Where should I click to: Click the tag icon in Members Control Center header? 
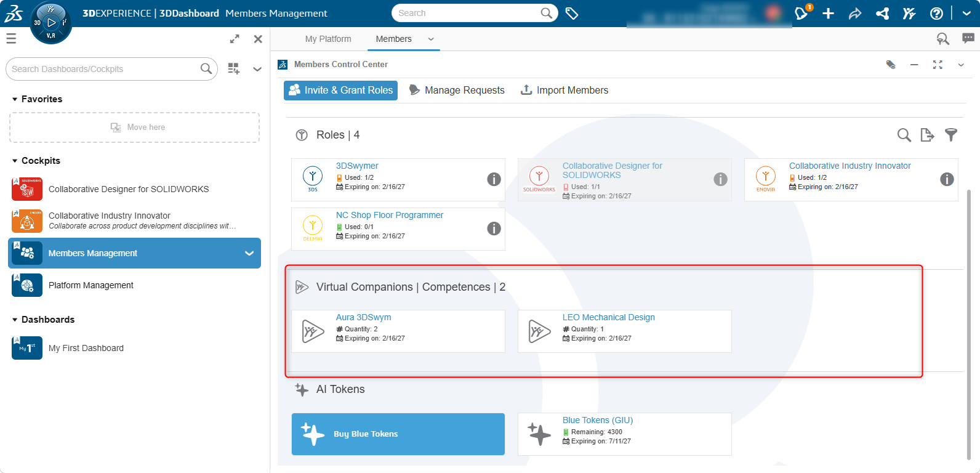[891, 65]
